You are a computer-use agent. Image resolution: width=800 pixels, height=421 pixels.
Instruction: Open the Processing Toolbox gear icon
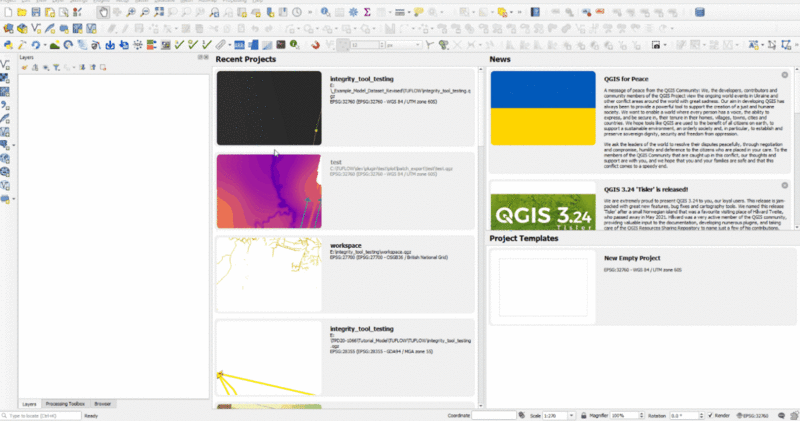(x=353, y=13)
